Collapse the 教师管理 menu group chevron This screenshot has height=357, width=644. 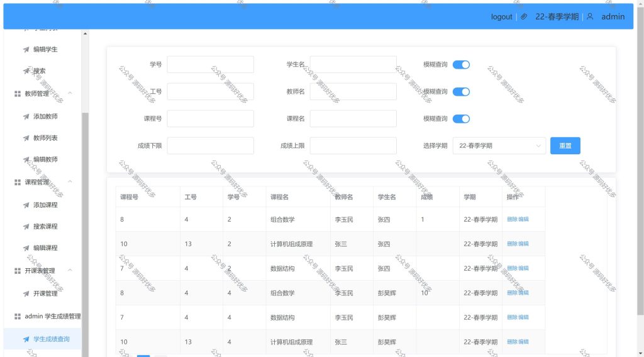pos(70,93)
